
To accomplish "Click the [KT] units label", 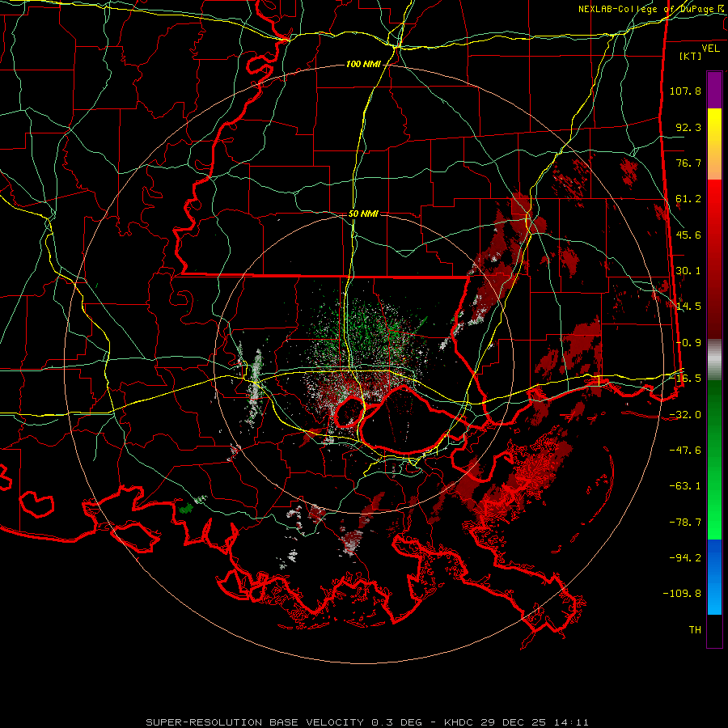I will point(691,56).
